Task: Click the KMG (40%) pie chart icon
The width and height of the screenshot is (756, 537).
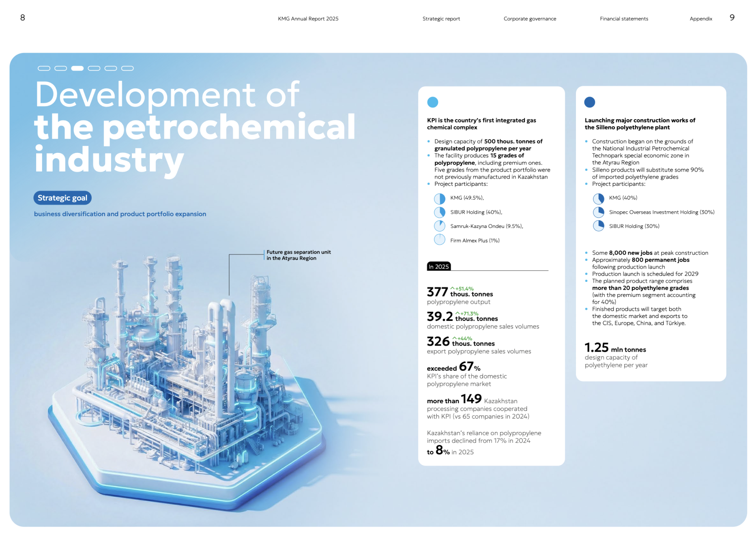Action: coord(599,198)
